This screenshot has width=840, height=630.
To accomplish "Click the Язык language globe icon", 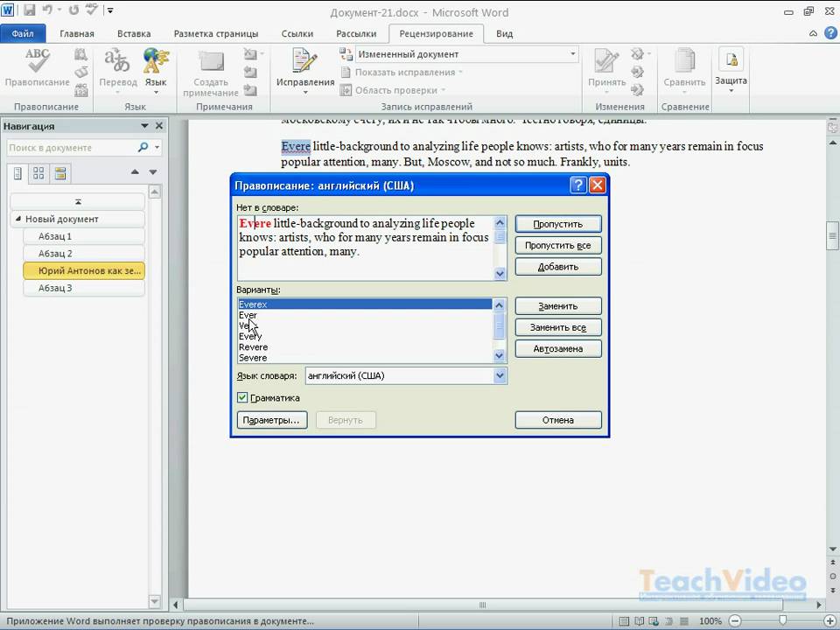I will pos(156,60).
